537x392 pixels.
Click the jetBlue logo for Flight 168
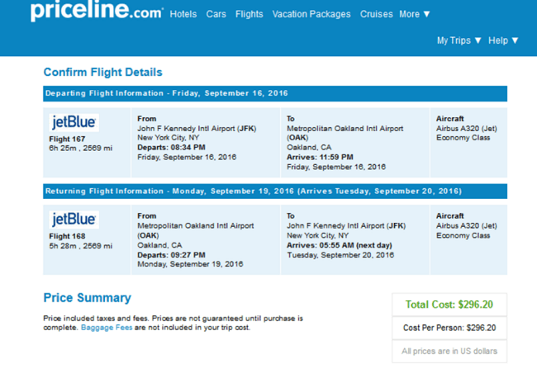74,220
